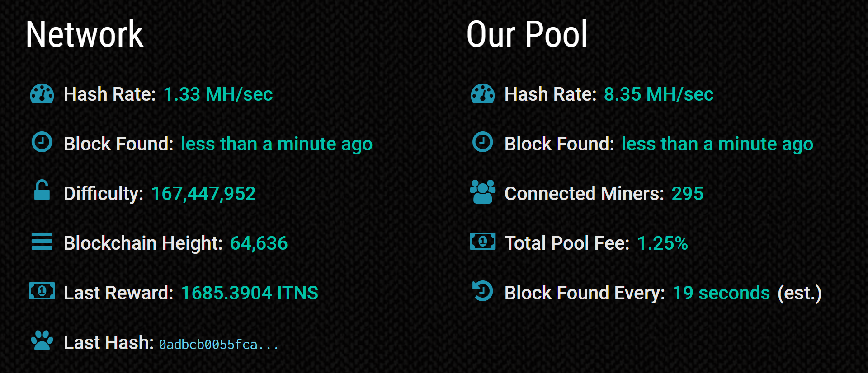The width and height of the screenshot is (868, 373).
Task: Click the last hash paw icon
Action: [x=42, y=340]
